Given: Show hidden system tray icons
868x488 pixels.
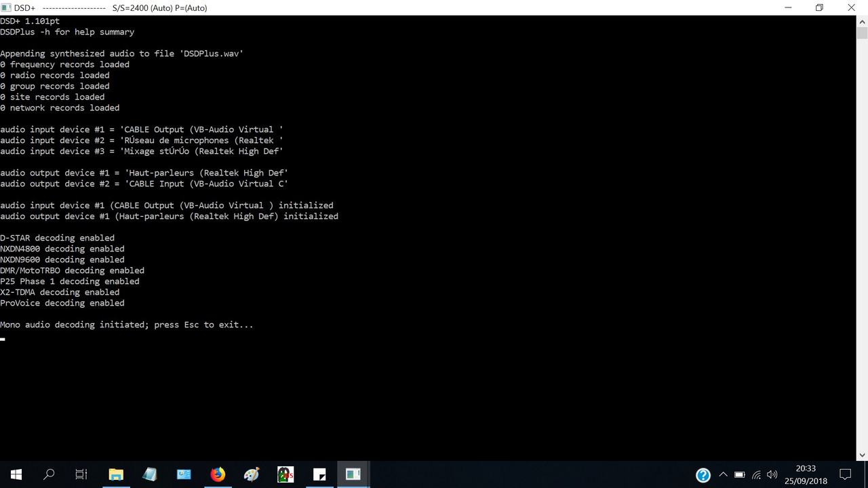Looking at the screenshot, I should 723,474.
